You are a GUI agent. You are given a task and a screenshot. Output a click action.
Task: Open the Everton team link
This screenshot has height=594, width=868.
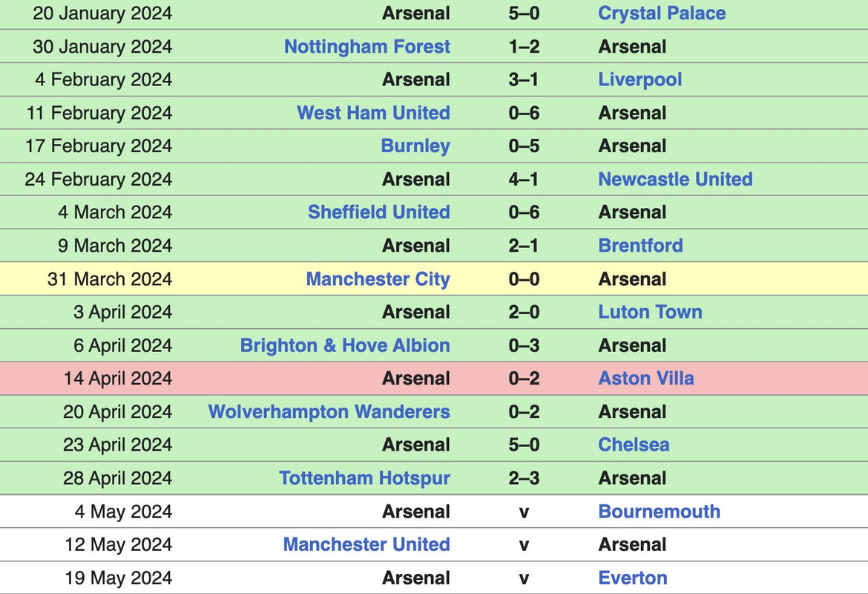click(633, 578)
